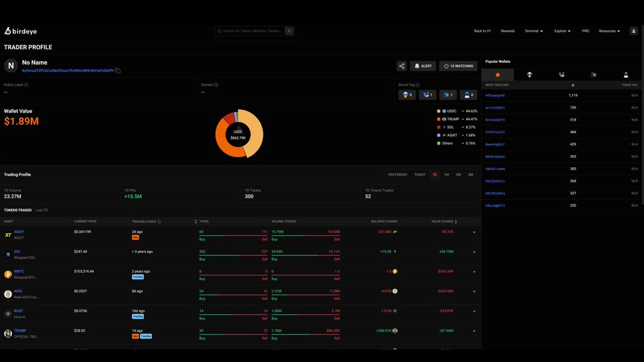Click the star social tag showing 1
The image size is (644, 362).
(448, 95)
